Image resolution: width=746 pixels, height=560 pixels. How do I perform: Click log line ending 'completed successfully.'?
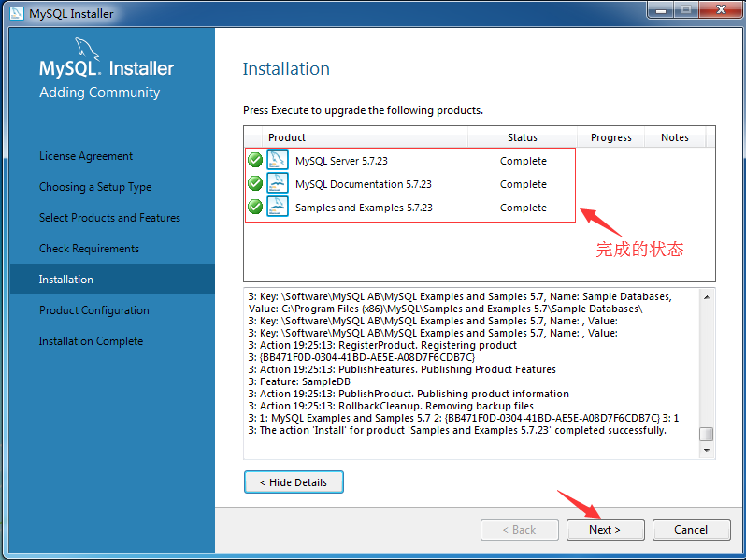(457, 430)
